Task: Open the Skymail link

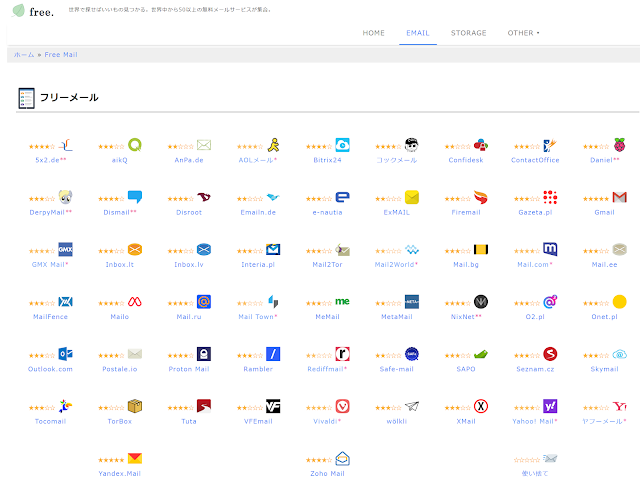Action: (x=604, y=369)
